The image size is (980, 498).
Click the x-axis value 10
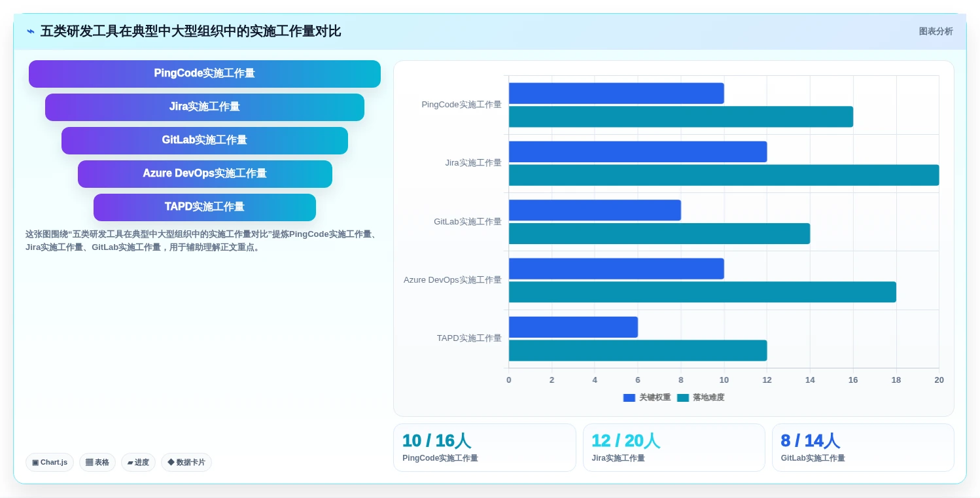tap(724, 380)
